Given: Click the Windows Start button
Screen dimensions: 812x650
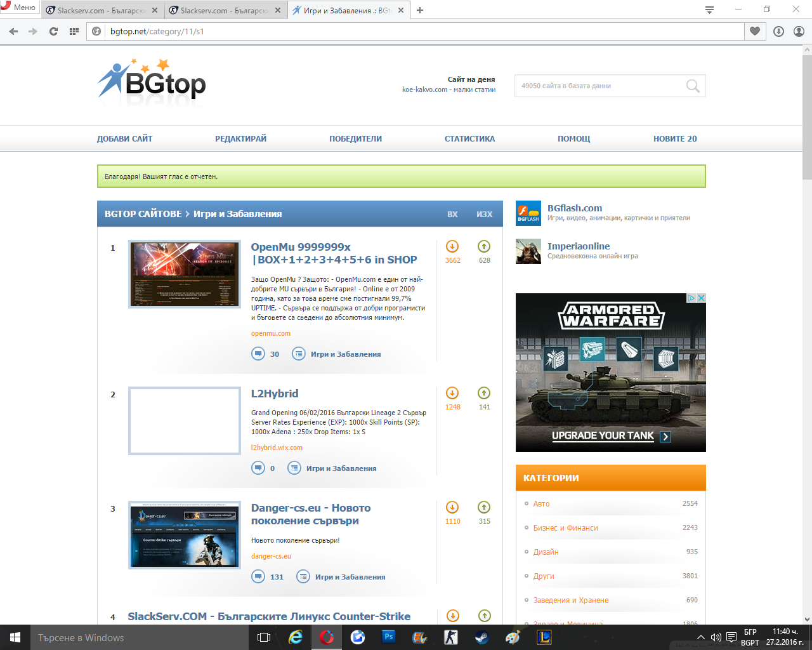Looking at the screenshot, I should point(15,637).
